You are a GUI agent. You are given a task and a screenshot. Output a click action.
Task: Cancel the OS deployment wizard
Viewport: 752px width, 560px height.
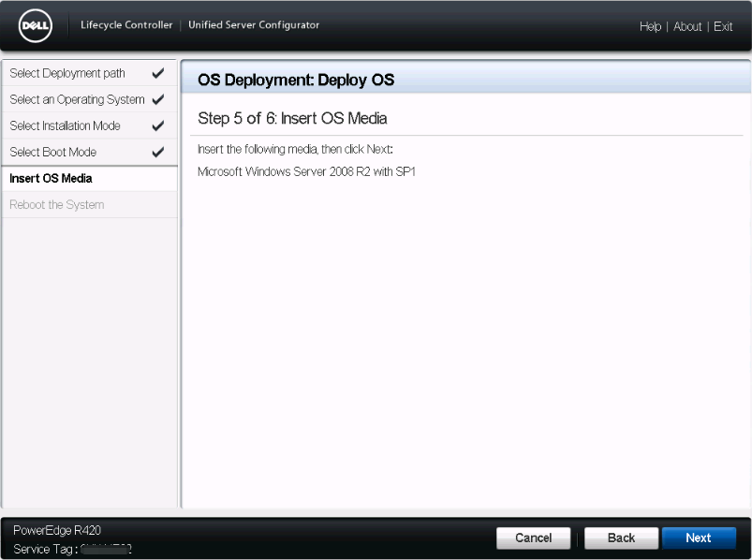(x=533, y=538)
